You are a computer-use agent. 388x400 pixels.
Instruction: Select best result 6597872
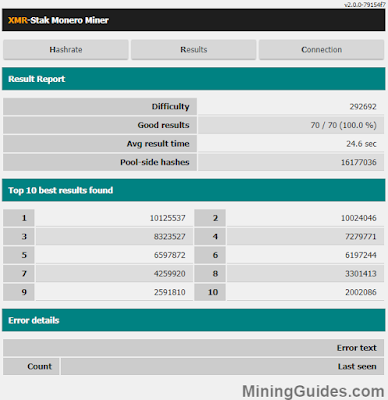tap(169, 255)
